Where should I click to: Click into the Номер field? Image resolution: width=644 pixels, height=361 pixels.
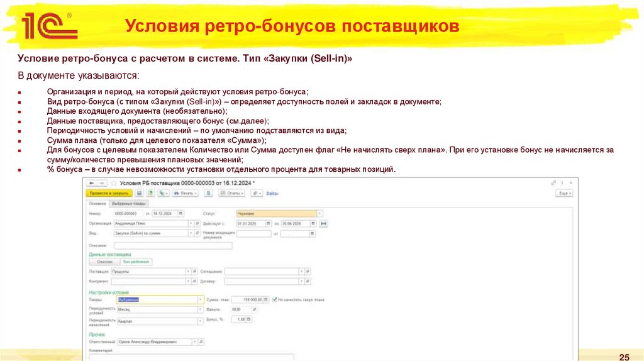[x=128, y=214]
